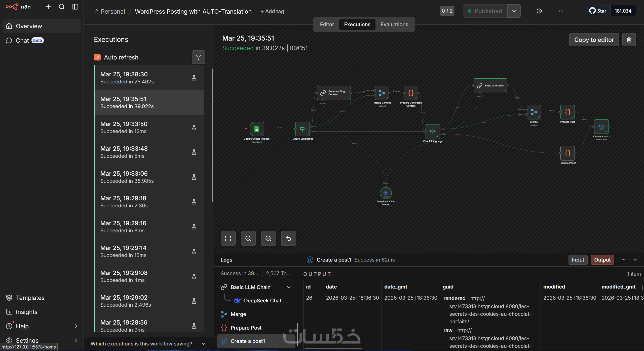Click the DeepSeek Chat Model node
644x351 pixels.
click(x=386, y=193)
